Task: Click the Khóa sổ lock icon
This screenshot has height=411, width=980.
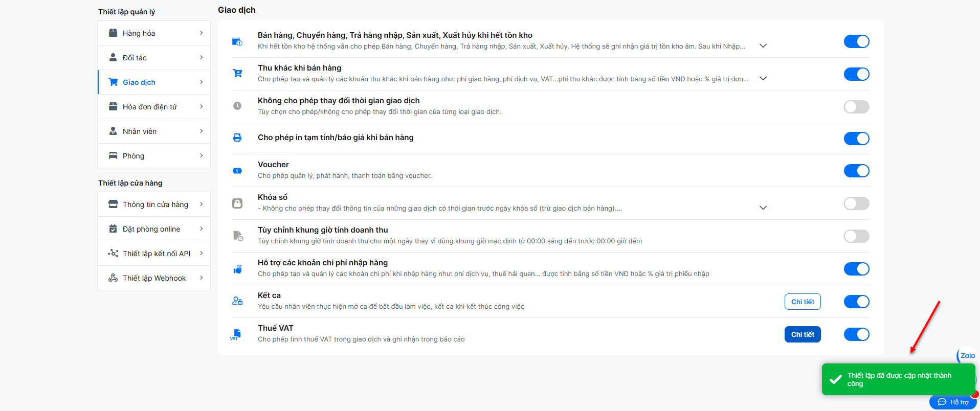Action: click(237, 203)
